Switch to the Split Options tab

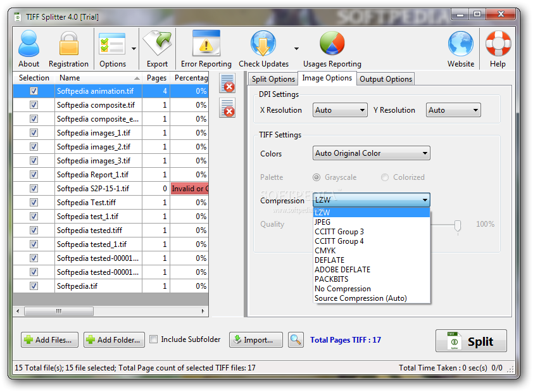[x=273, y=79]
